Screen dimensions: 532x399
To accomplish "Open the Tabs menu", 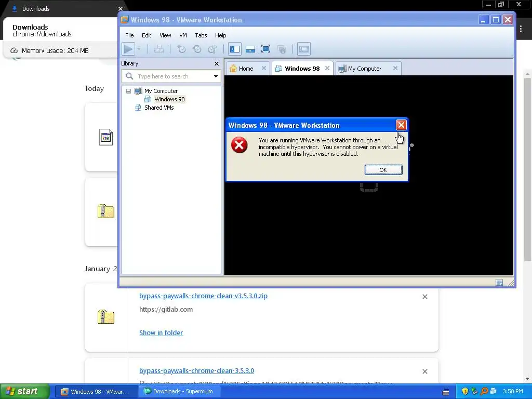I will (201, 35).
